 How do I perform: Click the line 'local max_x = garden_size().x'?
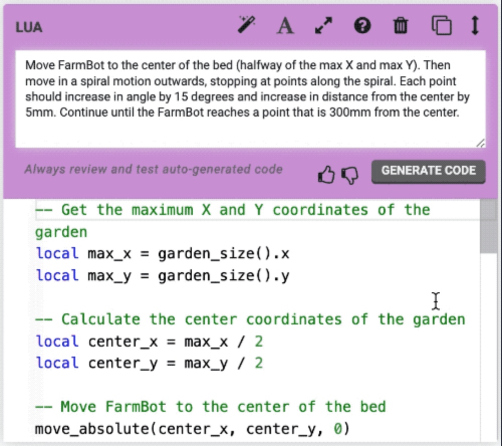click(x=163, y=254)
